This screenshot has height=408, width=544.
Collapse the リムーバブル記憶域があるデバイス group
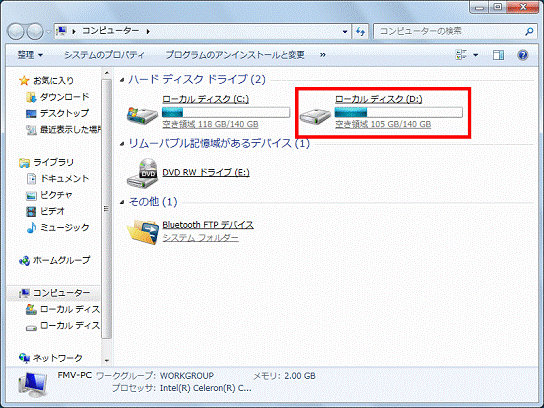click(x=121, y=144)
